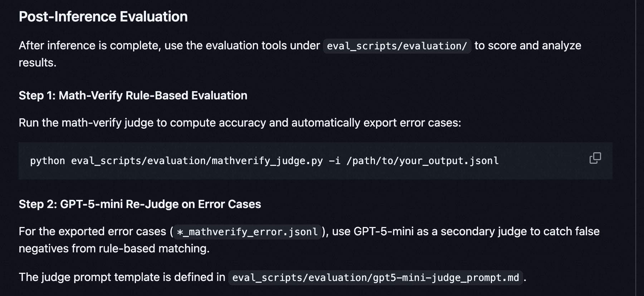This screenshot has width=644, height=296.
Task: Click the Step 2 GPT-5-mini Re-Judge heading
Action: tap(140, 204)
